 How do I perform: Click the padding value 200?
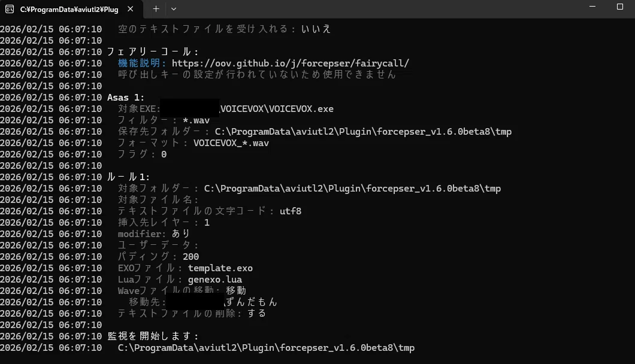(190, 257)
